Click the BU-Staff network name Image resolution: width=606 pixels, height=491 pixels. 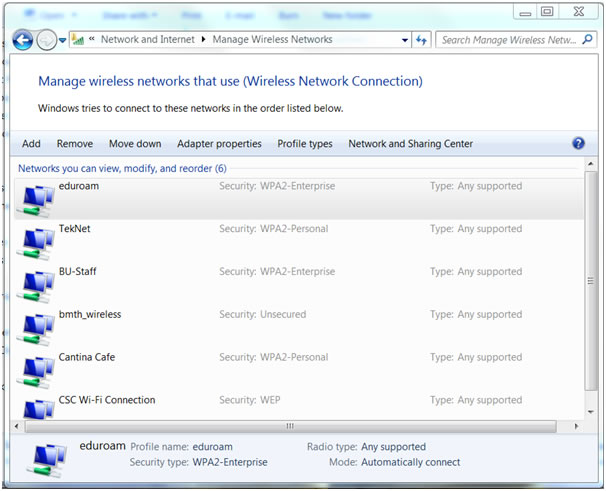point(77,271)
